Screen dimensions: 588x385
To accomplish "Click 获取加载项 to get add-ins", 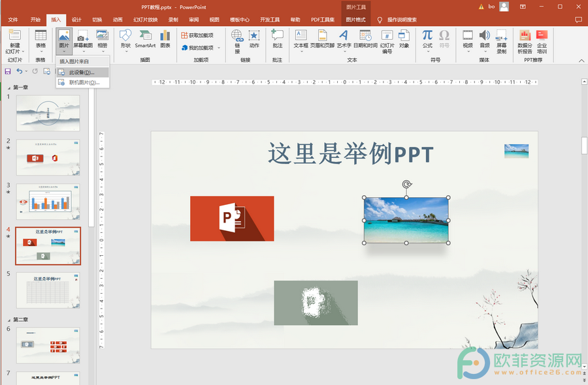I will pyautogui.click(x=197, y=35).
